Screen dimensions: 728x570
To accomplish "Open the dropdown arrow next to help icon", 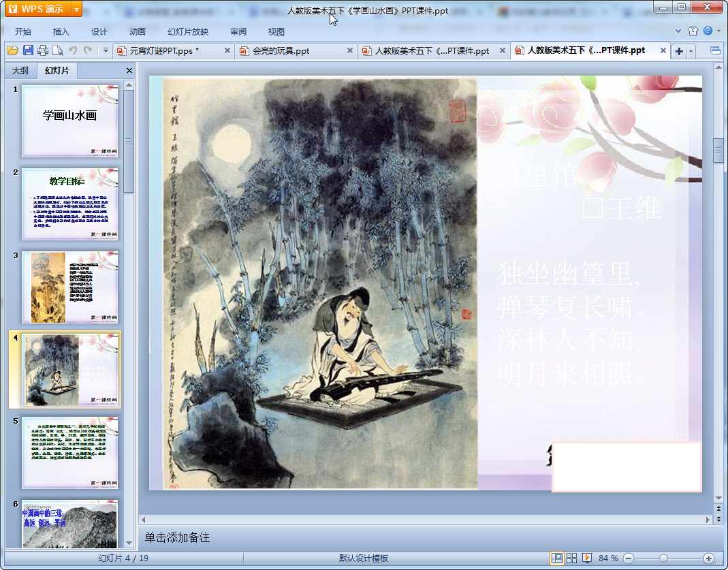I will point(718,31).
